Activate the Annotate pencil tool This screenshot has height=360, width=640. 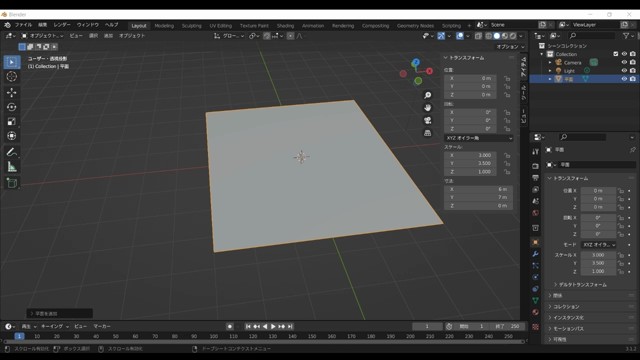click(x=11, y=152)
